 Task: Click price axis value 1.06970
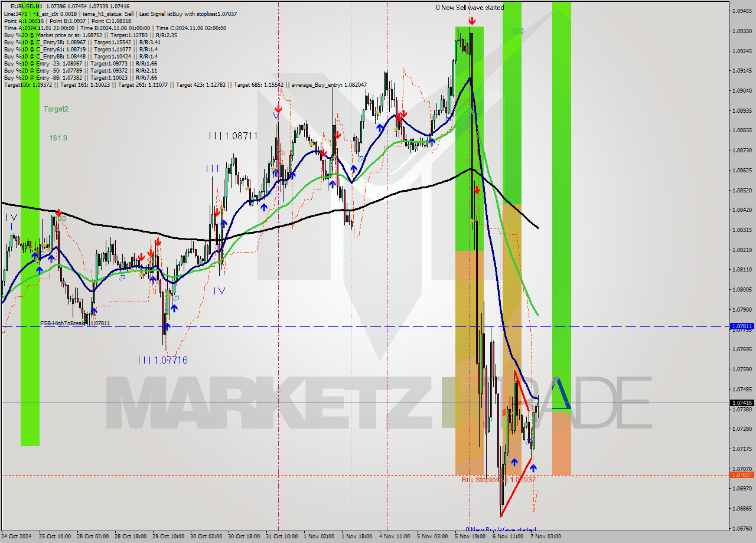[x=742, y=488]
